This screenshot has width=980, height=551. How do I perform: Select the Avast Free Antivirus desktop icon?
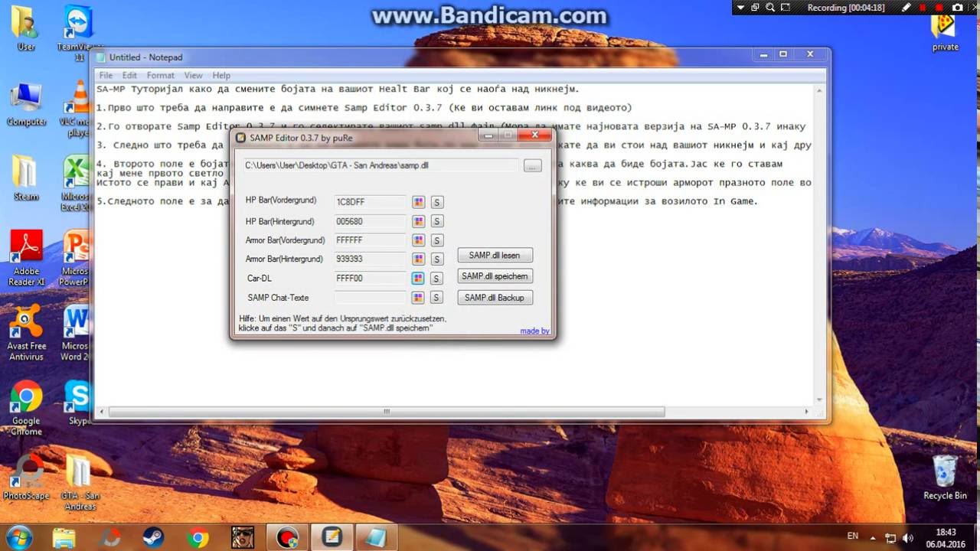point(26,332)
